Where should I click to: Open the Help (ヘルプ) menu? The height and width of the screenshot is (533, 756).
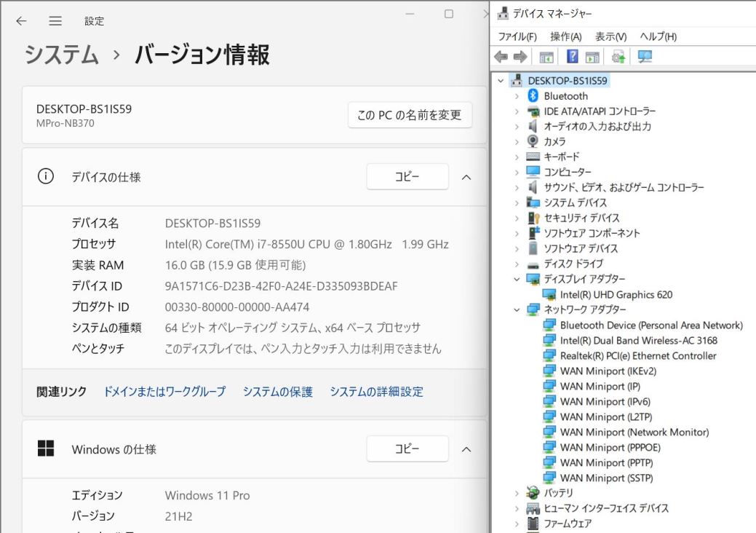point(658,36)
